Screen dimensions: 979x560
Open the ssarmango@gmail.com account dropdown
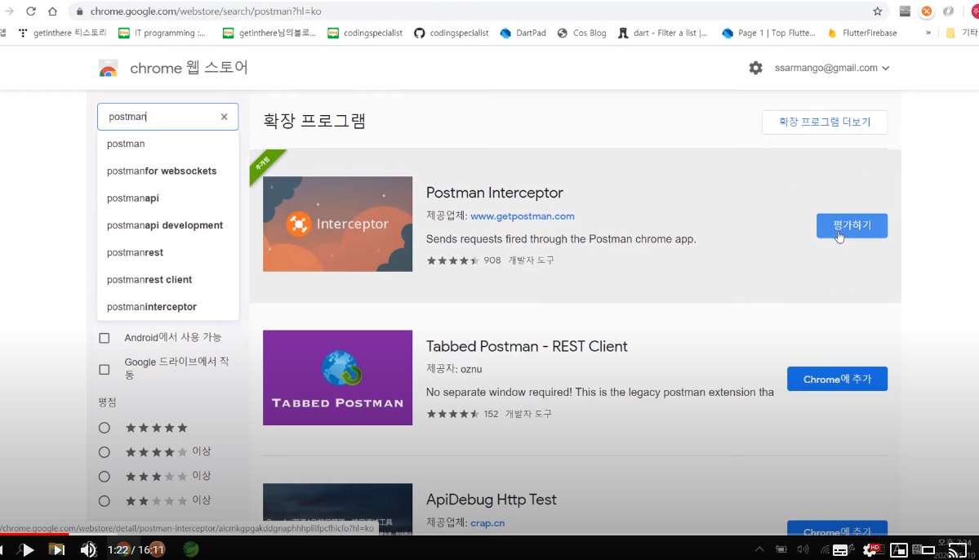pos(832,68)
